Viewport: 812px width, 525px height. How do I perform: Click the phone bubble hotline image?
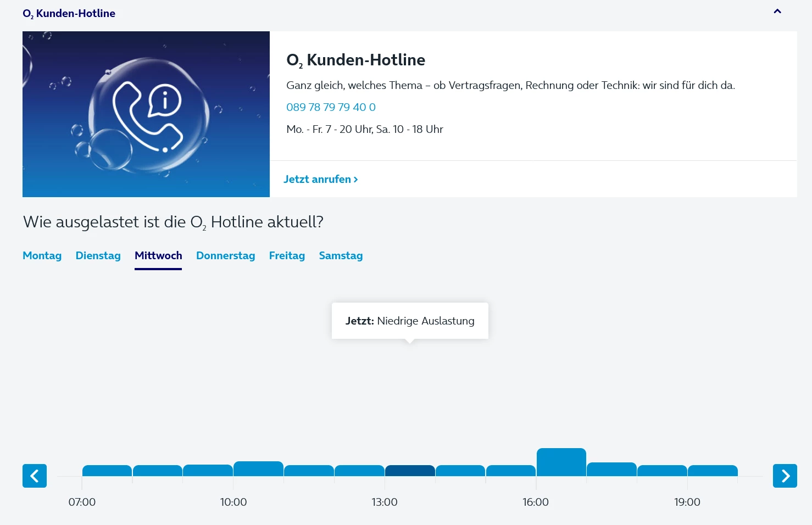[146, 114]
